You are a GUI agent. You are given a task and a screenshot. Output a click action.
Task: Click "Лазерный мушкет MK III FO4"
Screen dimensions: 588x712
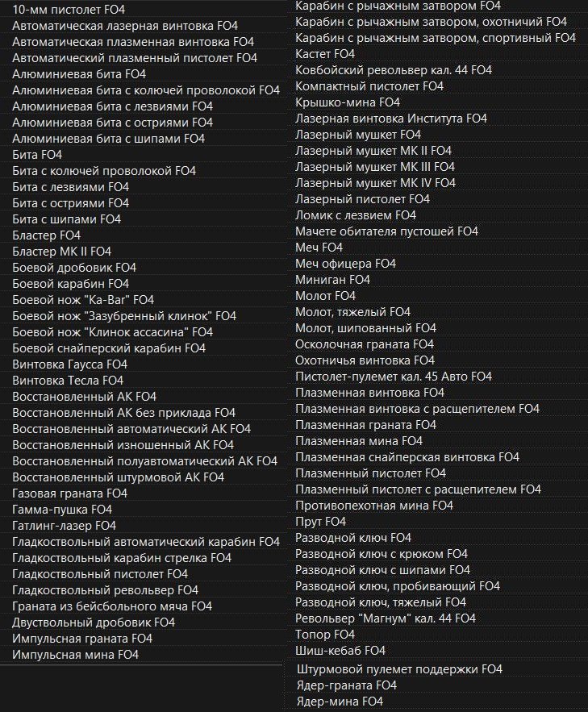pyautogui.click(x=375, y=167)
